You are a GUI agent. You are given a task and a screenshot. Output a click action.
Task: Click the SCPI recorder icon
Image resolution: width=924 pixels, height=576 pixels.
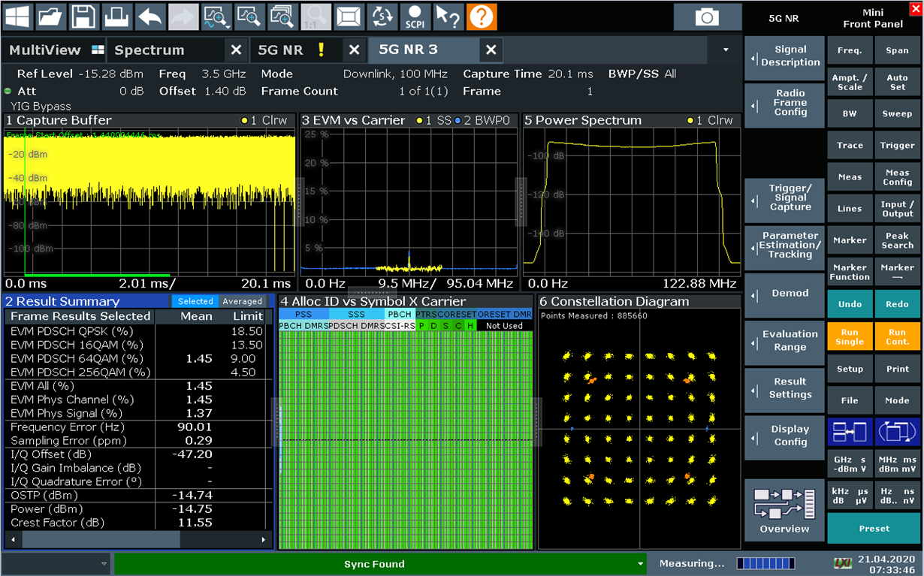pyautogui.click(x=415, y=16)
